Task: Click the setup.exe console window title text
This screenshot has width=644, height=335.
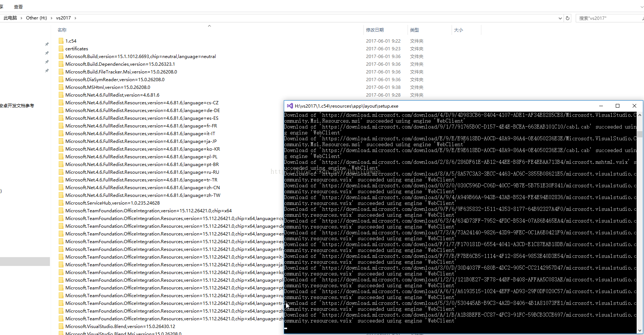Action: [346, 106]
